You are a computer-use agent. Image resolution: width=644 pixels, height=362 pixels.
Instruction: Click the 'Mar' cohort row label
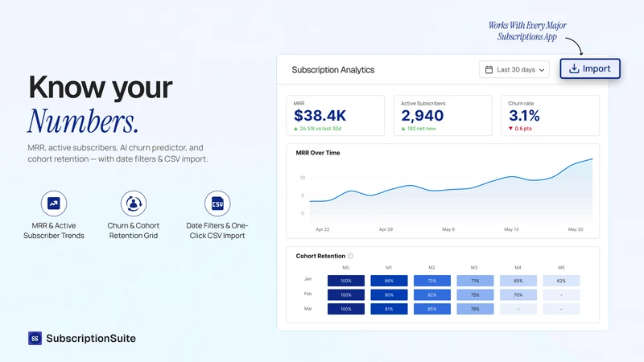point(308,308)
